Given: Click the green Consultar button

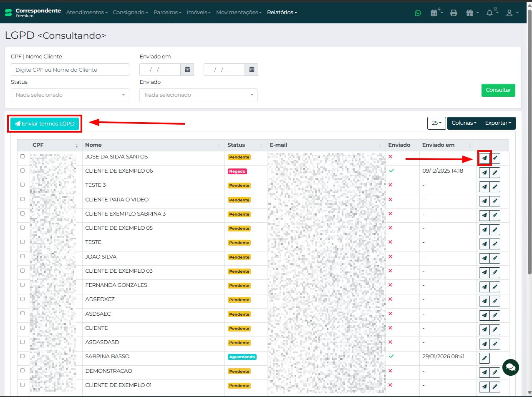Looking at the screenshot, I should tap(498, 90).
